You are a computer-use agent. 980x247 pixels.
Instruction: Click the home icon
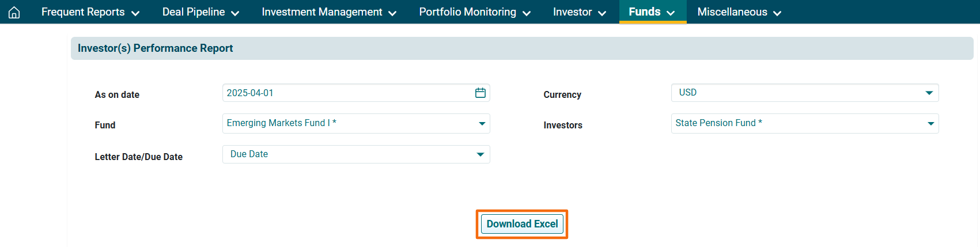pos(14,12)
